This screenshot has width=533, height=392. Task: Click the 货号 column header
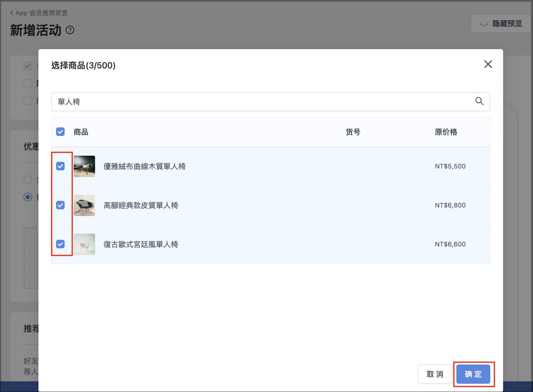point(353,132)
